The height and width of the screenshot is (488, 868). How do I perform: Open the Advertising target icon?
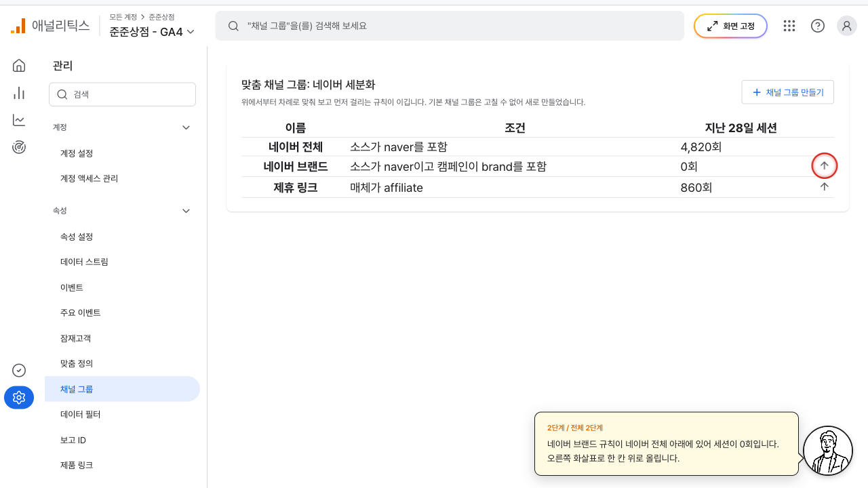click(19, 147)
